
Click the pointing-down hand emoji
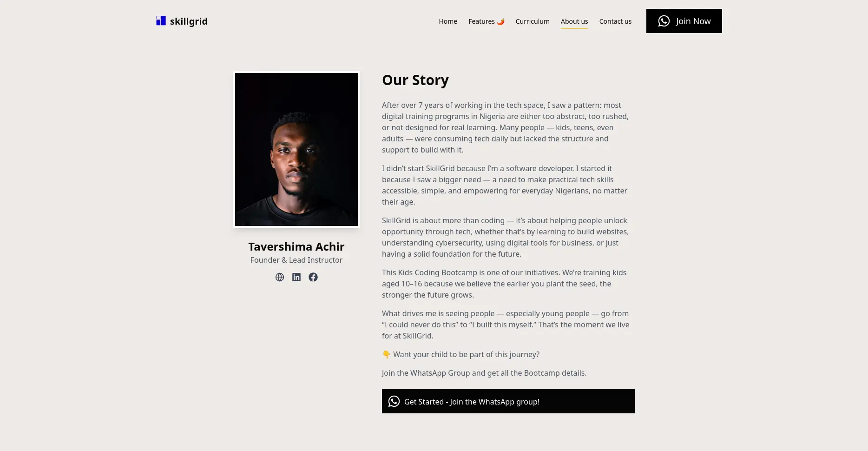386,354
